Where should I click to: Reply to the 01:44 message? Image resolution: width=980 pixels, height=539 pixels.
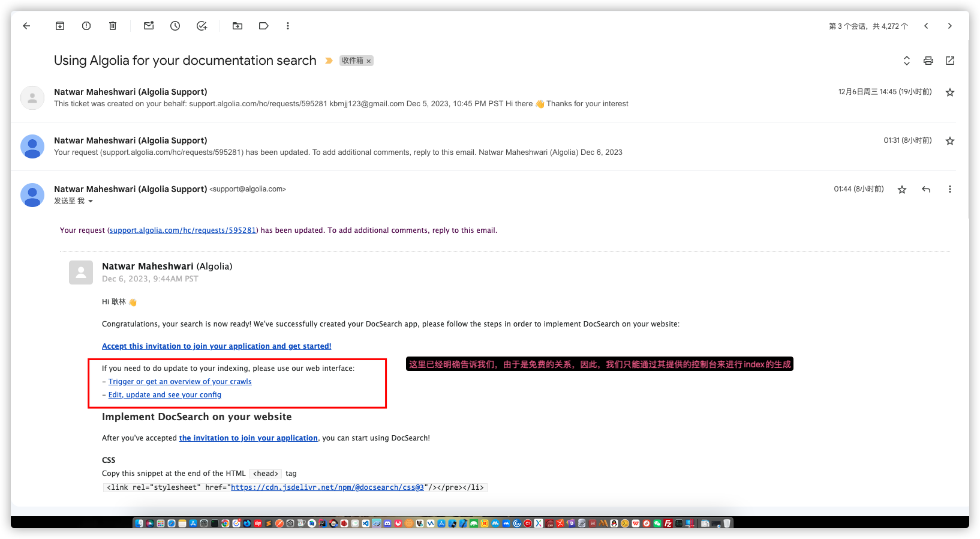point(926,190)
